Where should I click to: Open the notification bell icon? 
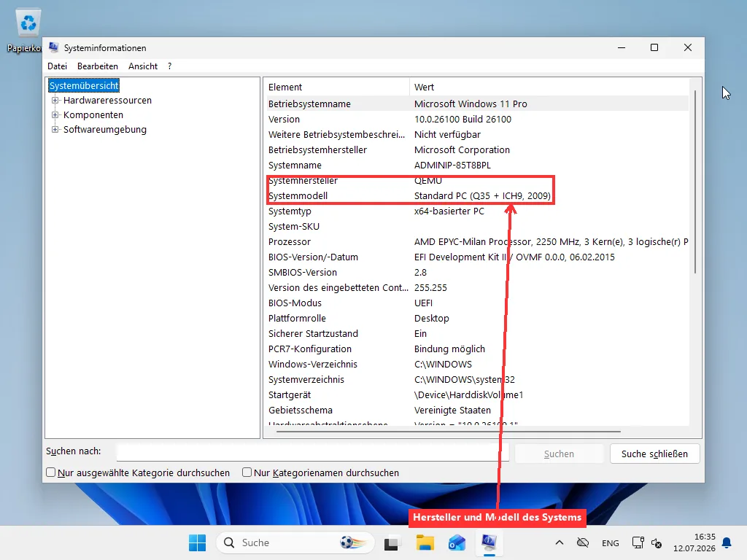pos(727,542)
